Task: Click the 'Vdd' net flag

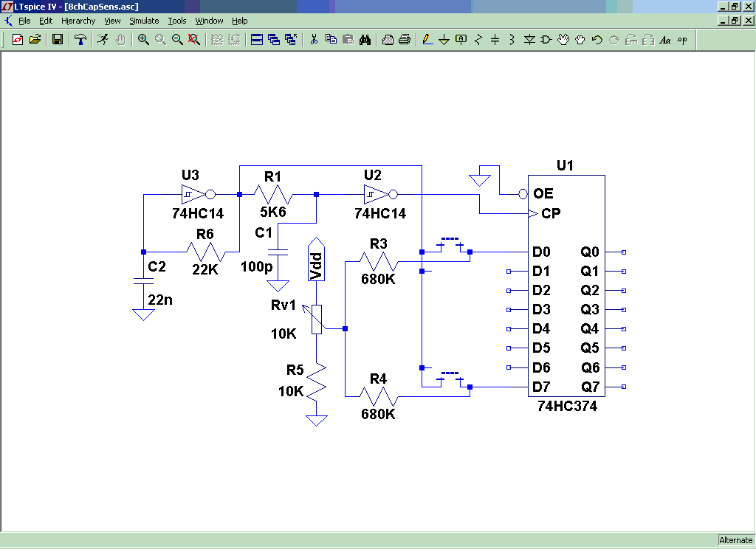Action: click(316, 259)
